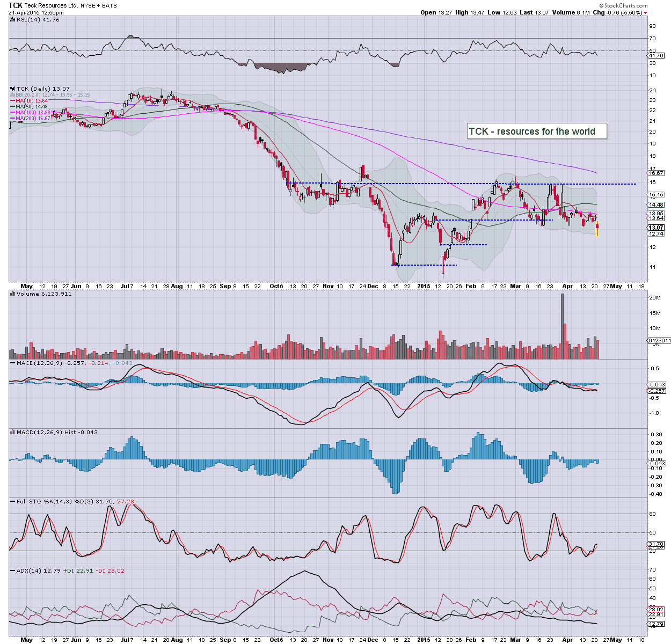Viewport: 671px width, 644px height.
Task: Click the Volume 6.1M header value
Action: (x=571, y=12)
